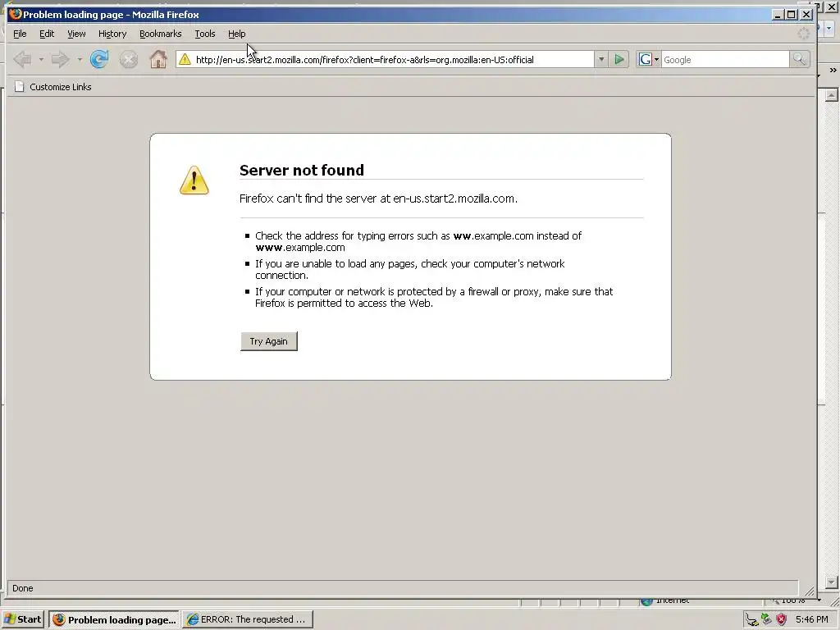Click the yellow warning triangle on error page
Image resolution: width=840 pixels, height=630 pixels.
coord(194,180)
